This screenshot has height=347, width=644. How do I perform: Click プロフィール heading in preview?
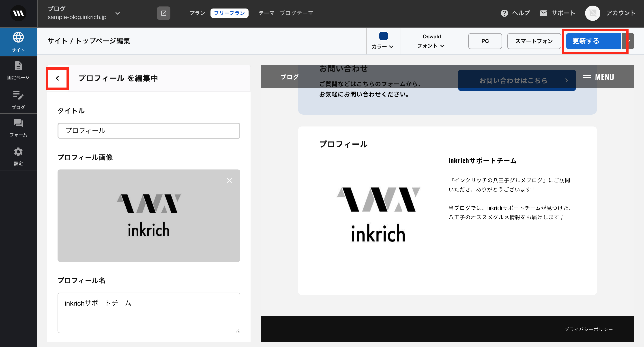coord(343,144)
